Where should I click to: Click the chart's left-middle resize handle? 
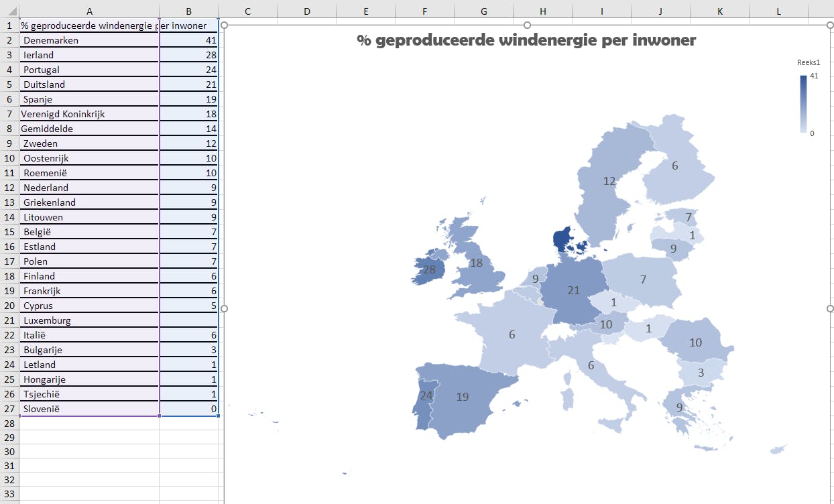pyautogui.click(x=225, y=308)
